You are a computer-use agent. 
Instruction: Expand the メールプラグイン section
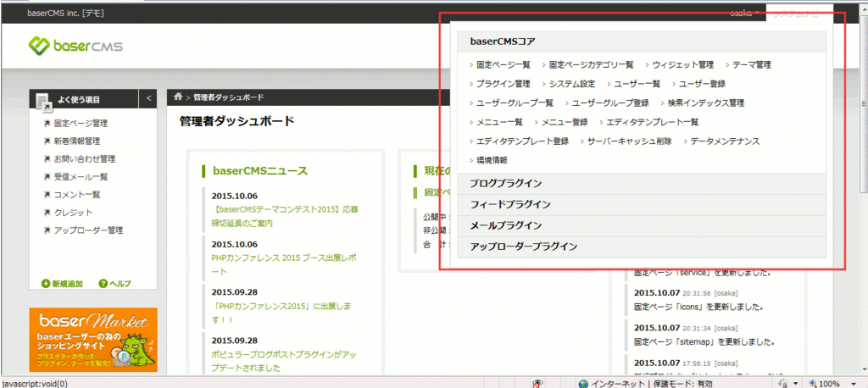[642, 225]
